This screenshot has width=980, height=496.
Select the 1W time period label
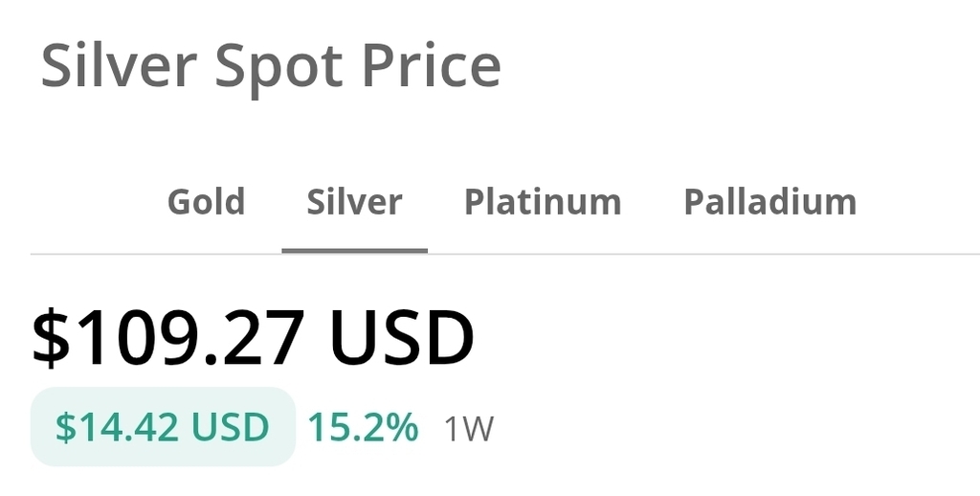coord(468,429)
